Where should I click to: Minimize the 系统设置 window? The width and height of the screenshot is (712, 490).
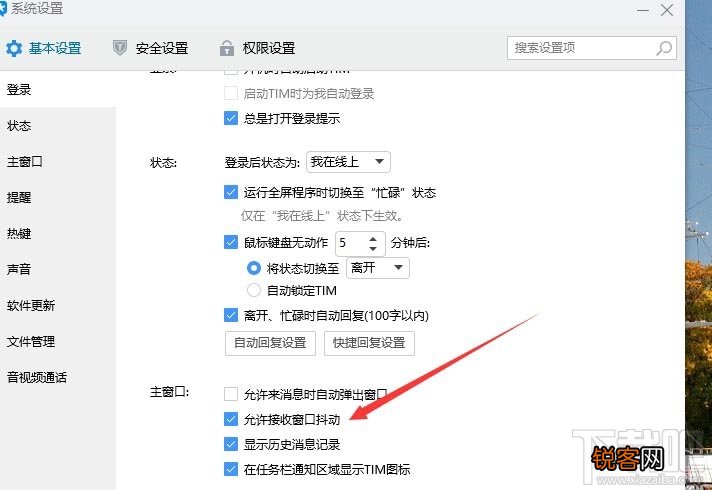tap(643, 10)
